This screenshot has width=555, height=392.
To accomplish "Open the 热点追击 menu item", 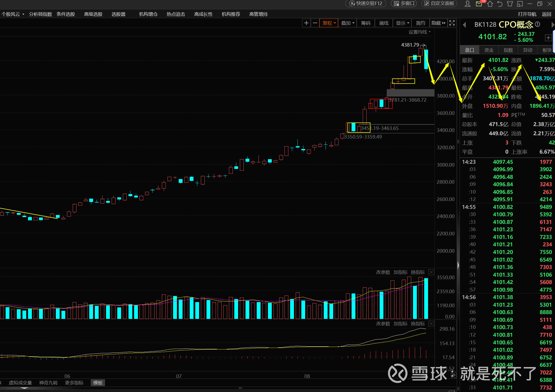I will pos(176,14).
